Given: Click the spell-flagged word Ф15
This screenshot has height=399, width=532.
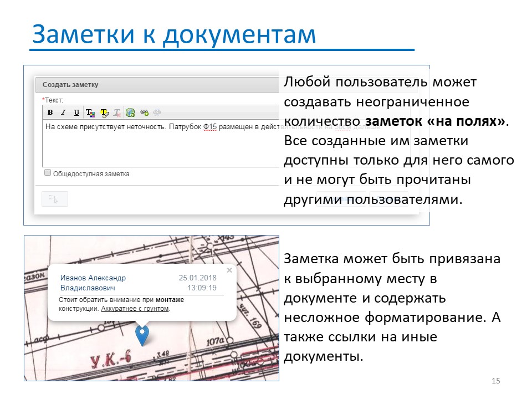Looking at the screenshot, I should point(209,127).
